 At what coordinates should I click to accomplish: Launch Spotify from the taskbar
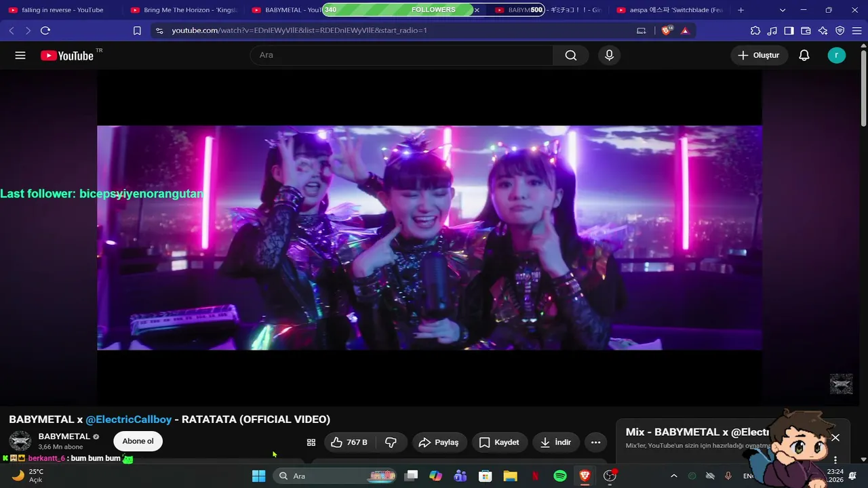pyautogui.click(x=560, y=476)
